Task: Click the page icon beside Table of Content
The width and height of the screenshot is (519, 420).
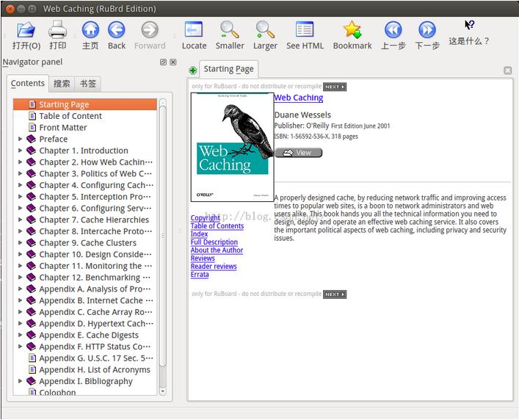Action: click(32, 116)
